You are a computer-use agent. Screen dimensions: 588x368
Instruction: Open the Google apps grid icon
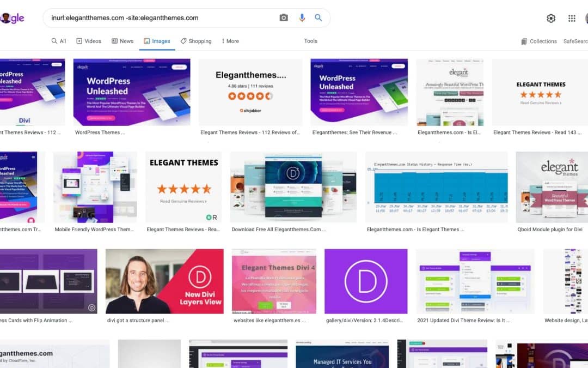pos(572,18)
